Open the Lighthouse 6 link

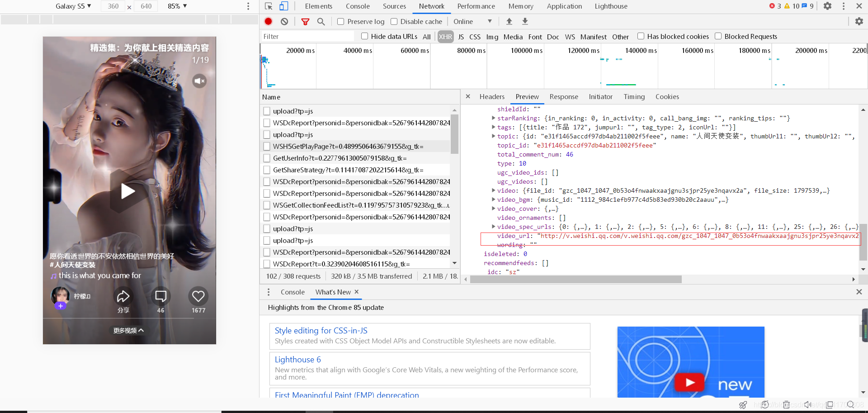(298, 360)
